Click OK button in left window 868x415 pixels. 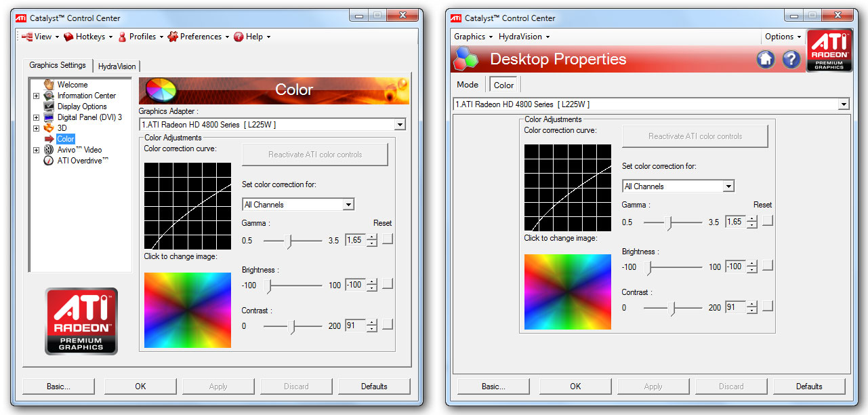140,387
